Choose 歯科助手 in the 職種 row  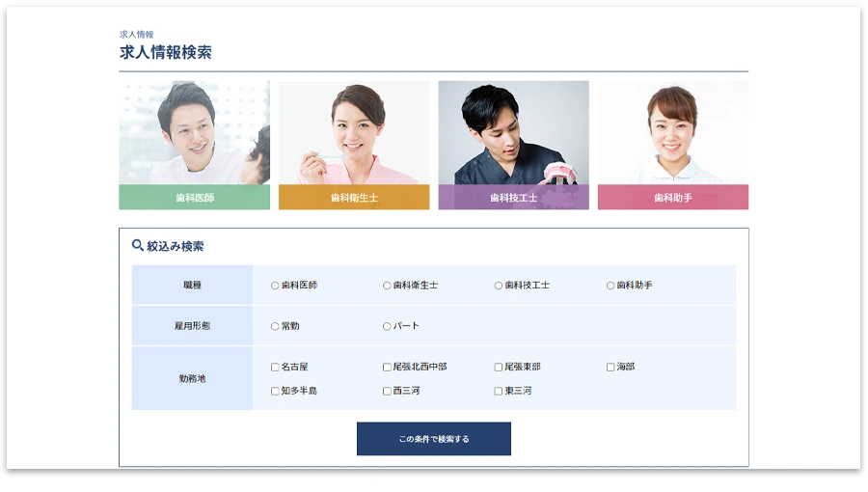(610, 286)
